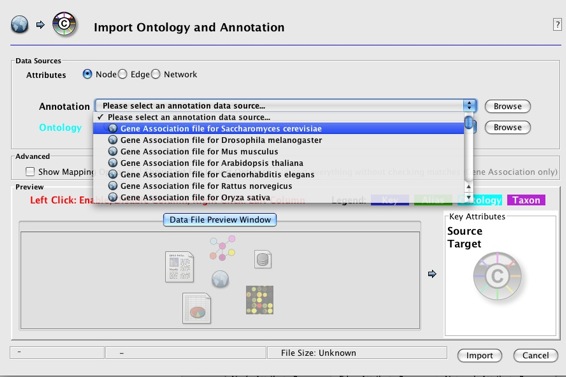Click the globe icon beside Saccharomyces cerevisiae
Screen dimensions: 566x377
(113, 129)
